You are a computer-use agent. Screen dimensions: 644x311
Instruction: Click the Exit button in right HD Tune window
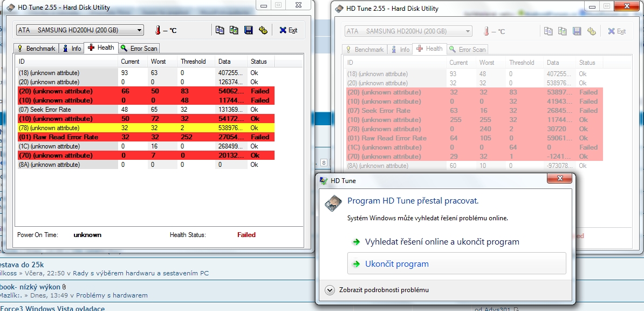point(617,31)
